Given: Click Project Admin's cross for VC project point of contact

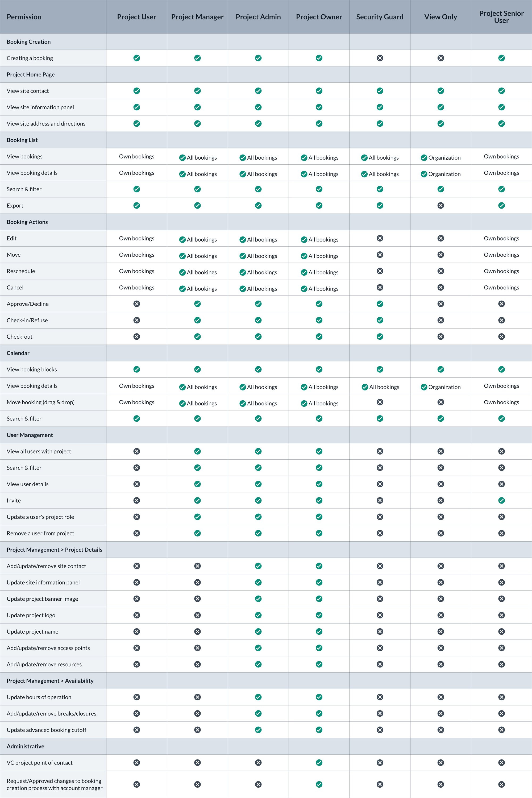Looking at the screenshot, I should click(258, 762).
